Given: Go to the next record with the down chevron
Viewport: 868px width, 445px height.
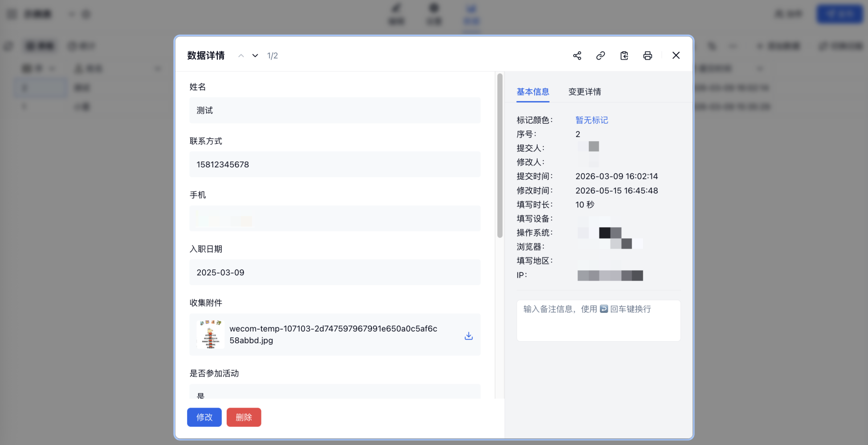Looking at the screenshot, I should (255, 56).
